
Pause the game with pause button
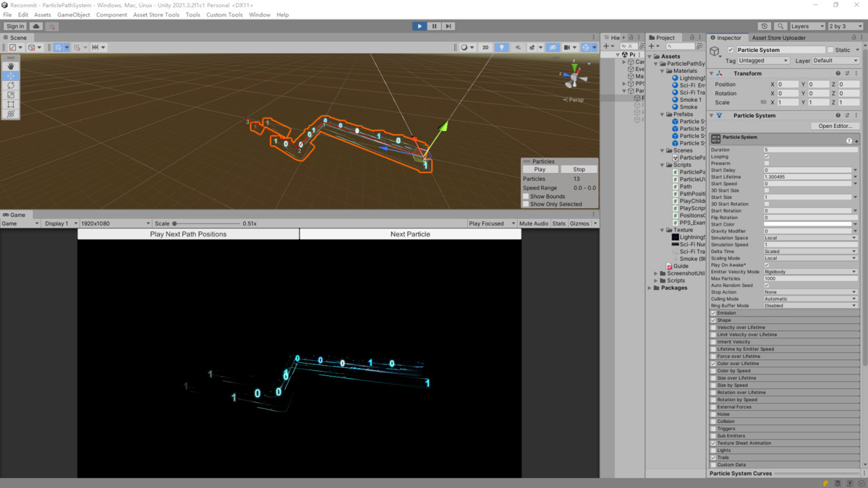click(434, 26)
